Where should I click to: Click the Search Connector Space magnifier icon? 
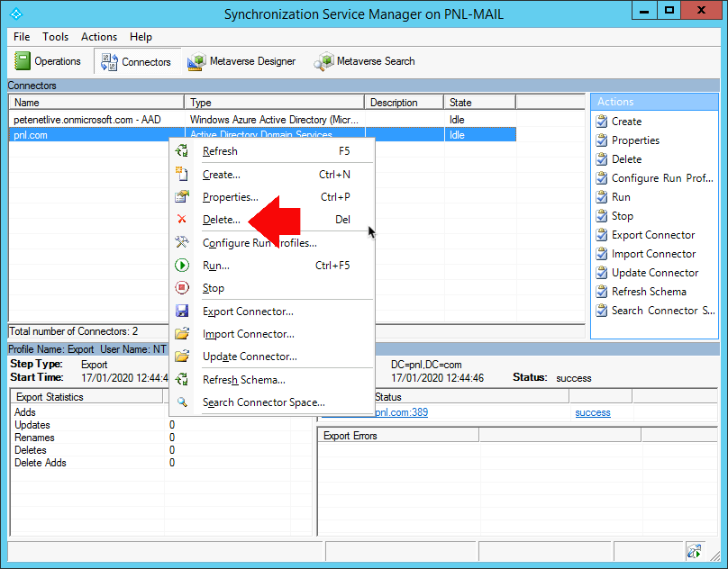coord(181,402)
